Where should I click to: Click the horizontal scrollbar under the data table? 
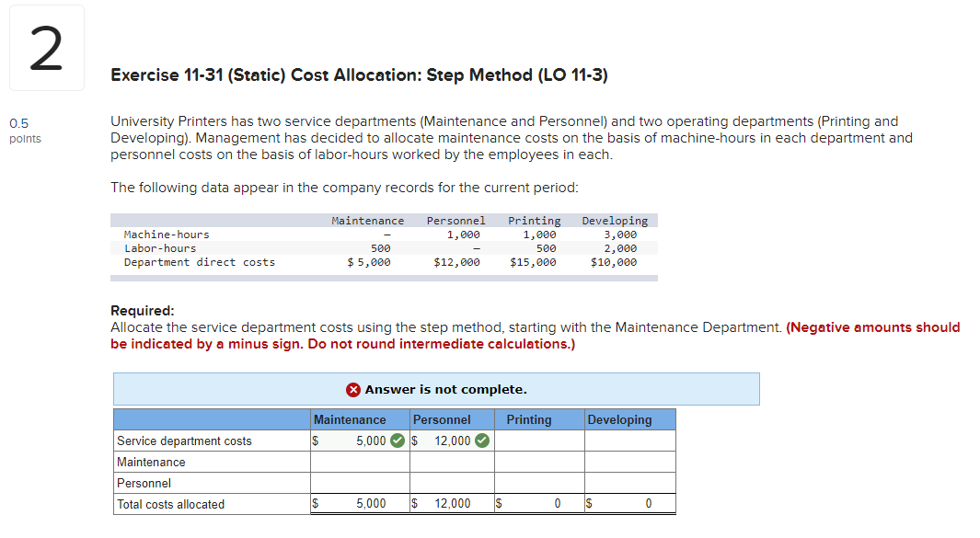(384, 277)
